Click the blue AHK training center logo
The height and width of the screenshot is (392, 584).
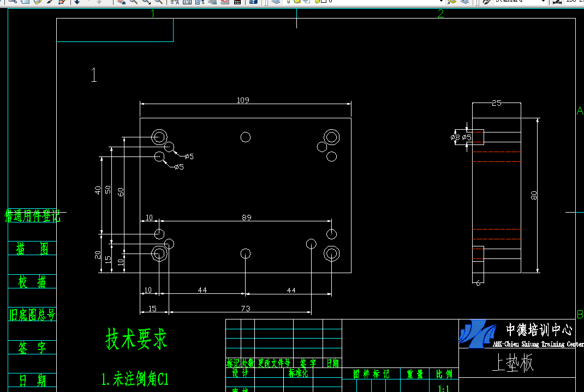click(478, 334)
